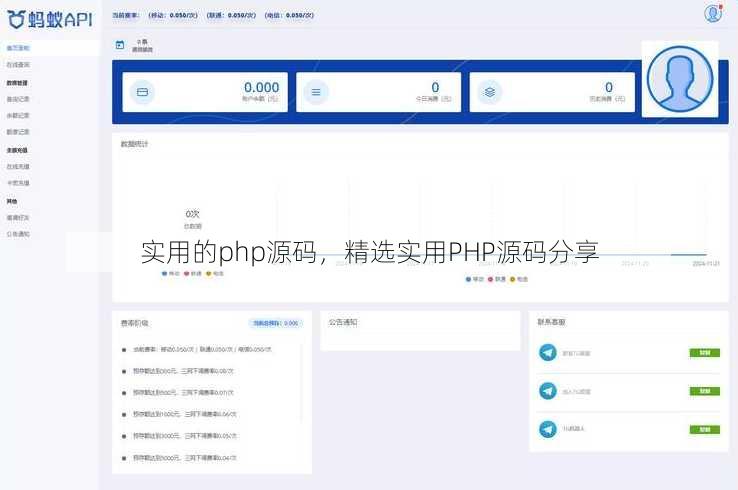The image size is (738, 490).
Task: Open the sidebar item just above 公告通知
Action: (18, 217)
